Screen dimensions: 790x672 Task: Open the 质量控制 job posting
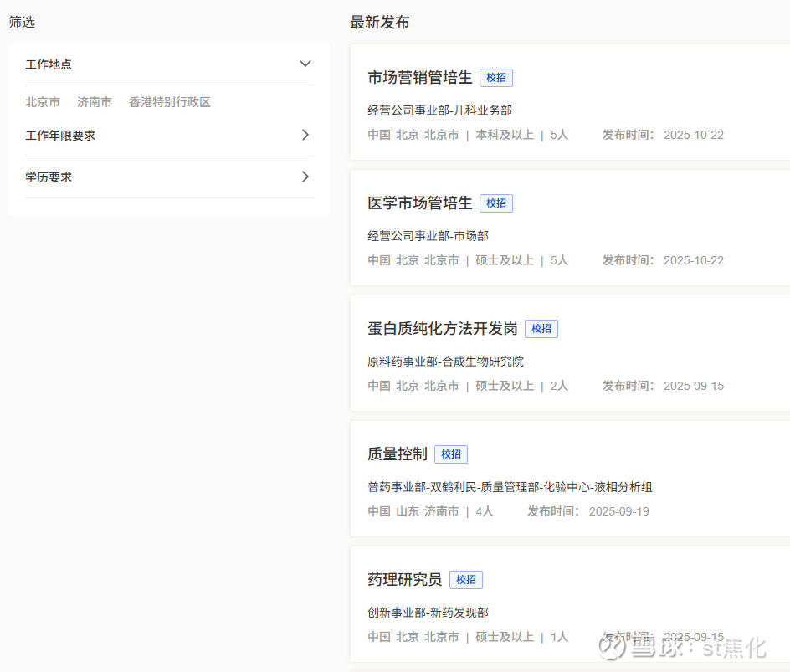[398, 454]
